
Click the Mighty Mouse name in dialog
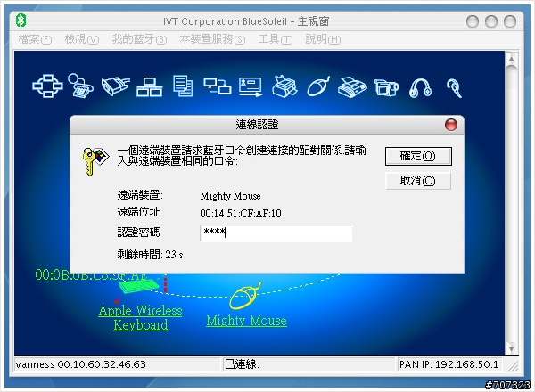click(230, 196)
